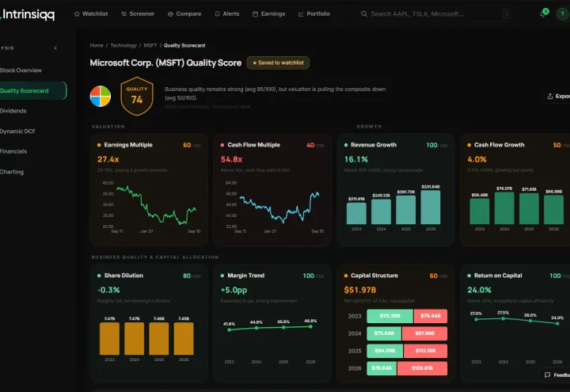Click the Quality 74 shield badge
The image size is (570, 392).
click(x=137, y=97)
